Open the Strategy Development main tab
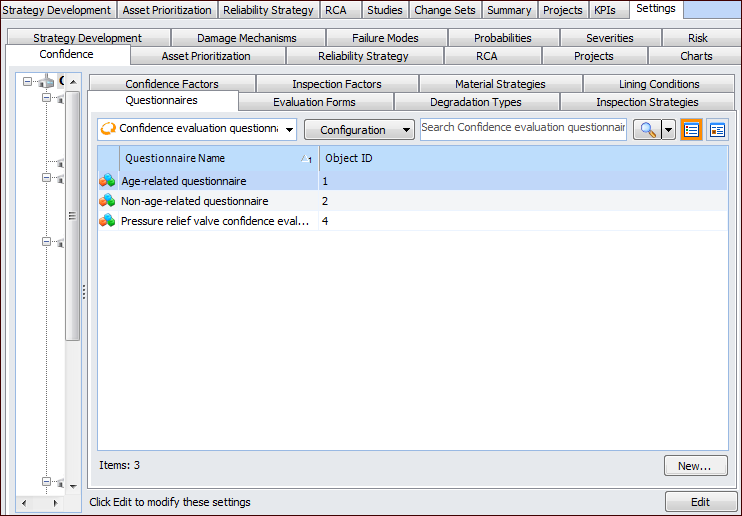742x516 pixels. point(58,10)
